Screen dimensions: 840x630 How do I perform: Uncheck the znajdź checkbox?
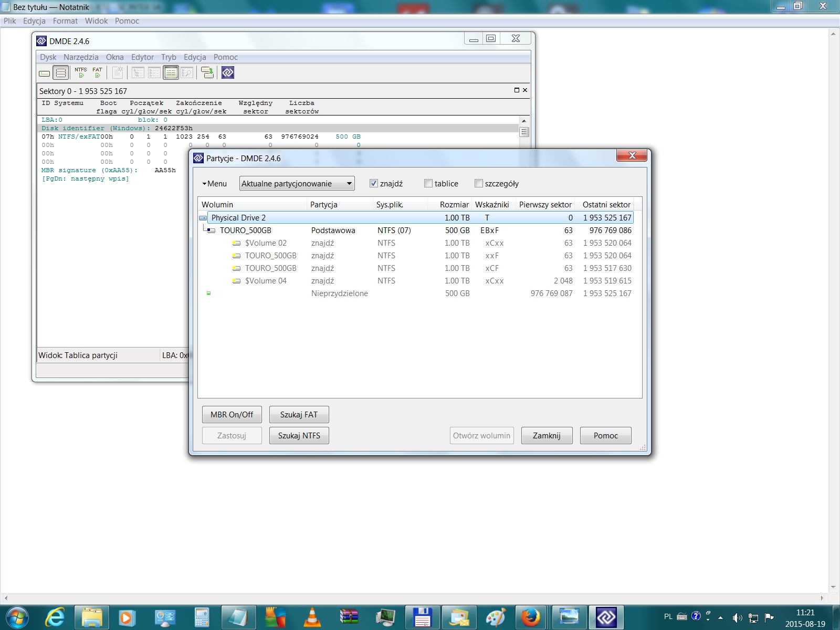click(374, 183)
